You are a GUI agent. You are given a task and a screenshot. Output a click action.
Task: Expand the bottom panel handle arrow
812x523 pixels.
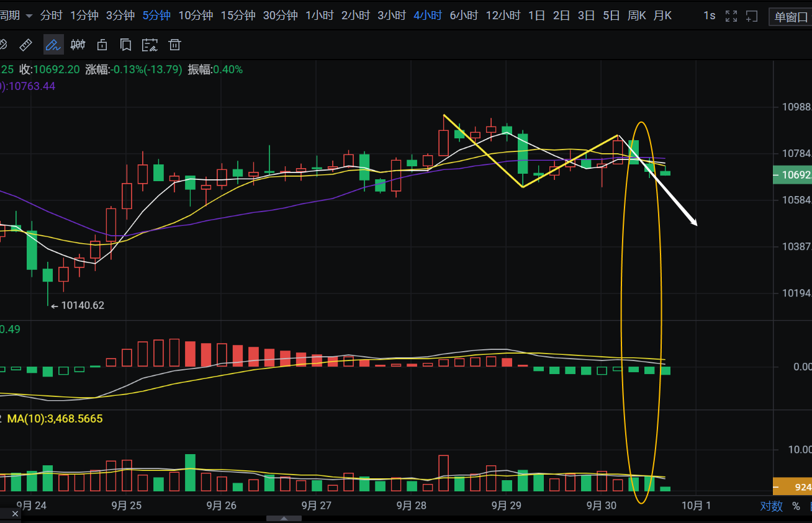pyautogui.click(x=283, y=518)
